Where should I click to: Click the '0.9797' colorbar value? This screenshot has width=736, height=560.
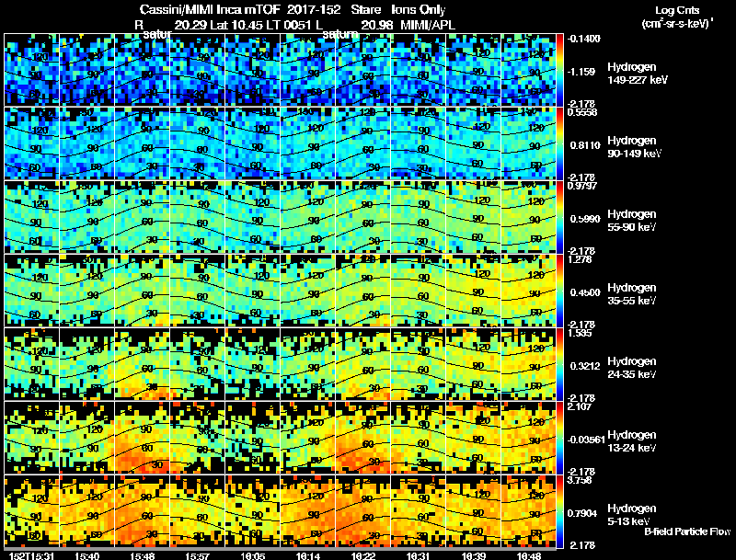(582, 186)
